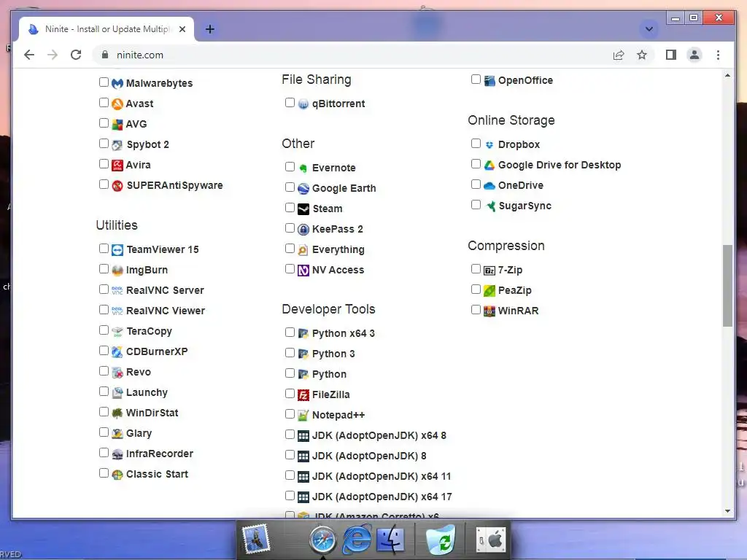This screenshot has width=747, height=560.
Task: Open the three-dot Chrome menu
Action: 718,55
